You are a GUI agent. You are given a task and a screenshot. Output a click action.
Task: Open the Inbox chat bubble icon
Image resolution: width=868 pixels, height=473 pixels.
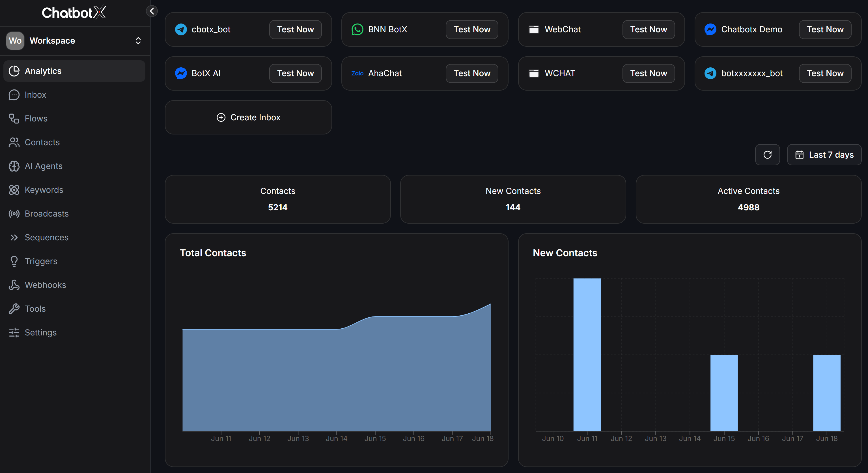click(x=14, y=95)
